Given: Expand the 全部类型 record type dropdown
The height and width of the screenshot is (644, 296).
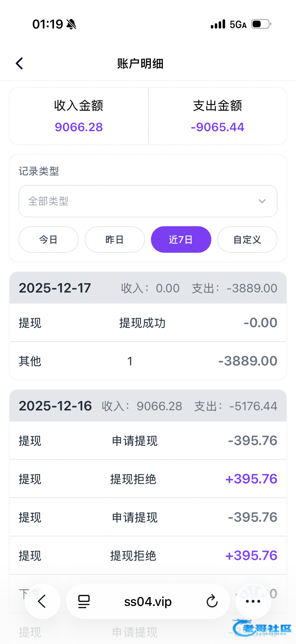Looking at the screenshot, I should coord(148,201).
